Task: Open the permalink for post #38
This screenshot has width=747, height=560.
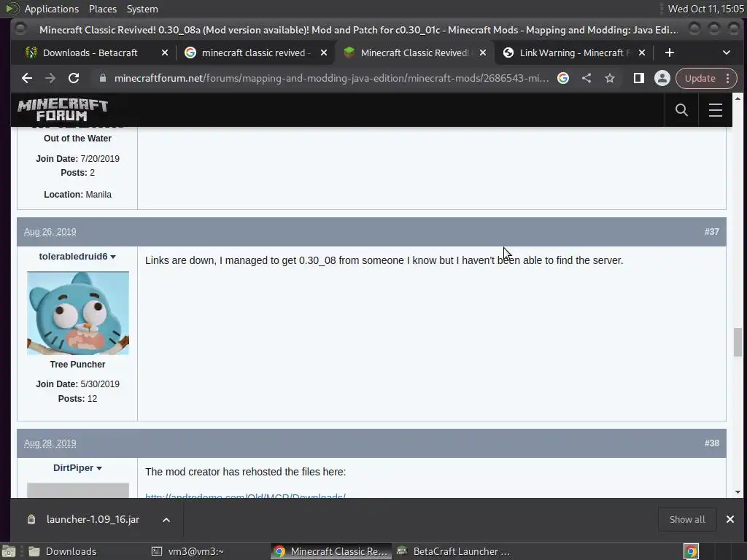Action: (712, 443)
